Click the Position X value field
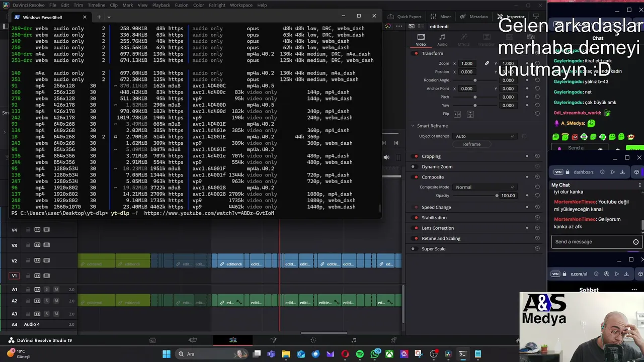644x362 pixels. coord(467,72)
